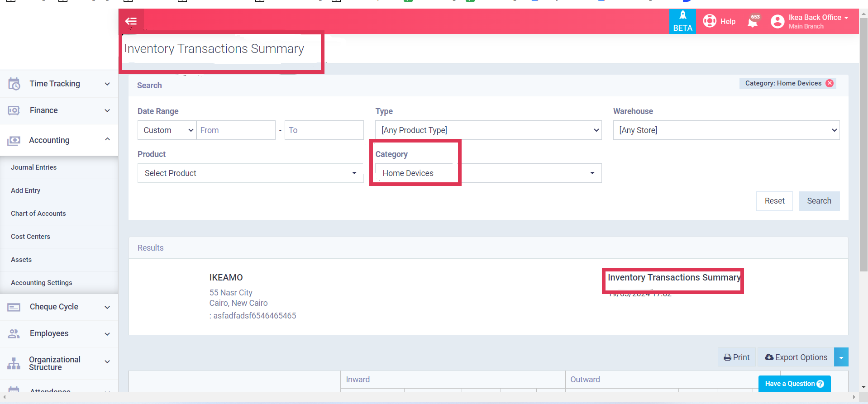Click the back arrow icon in header
The width and height of the screenshot is (868, 404).
[131, 21]
